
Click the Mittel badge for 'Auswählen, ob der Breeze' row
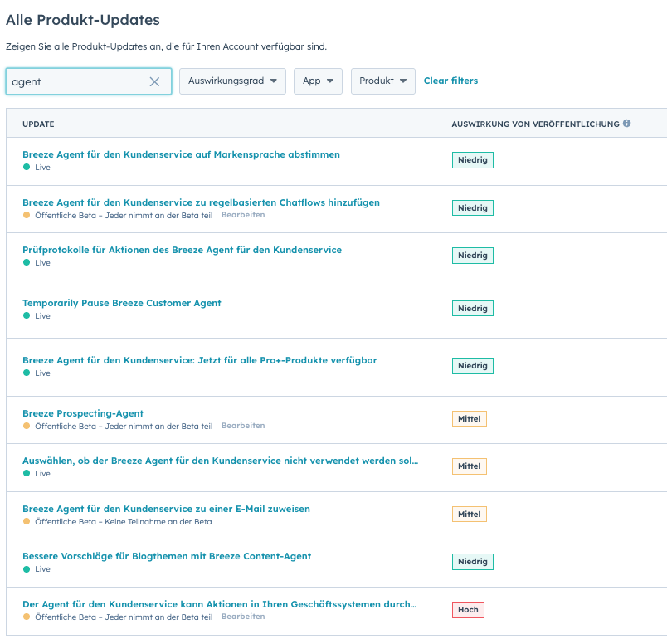click(470, 466)
